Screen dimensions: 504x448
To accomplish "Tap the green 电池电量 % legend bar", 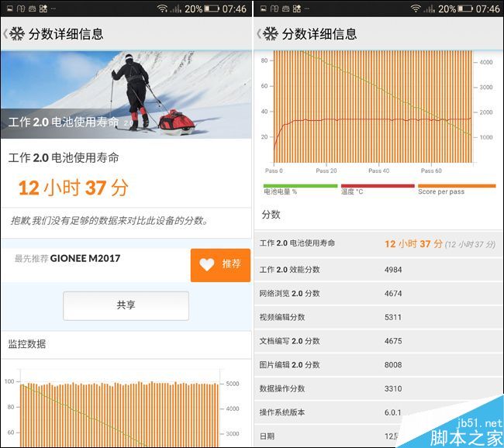I will tap(300, 186).
